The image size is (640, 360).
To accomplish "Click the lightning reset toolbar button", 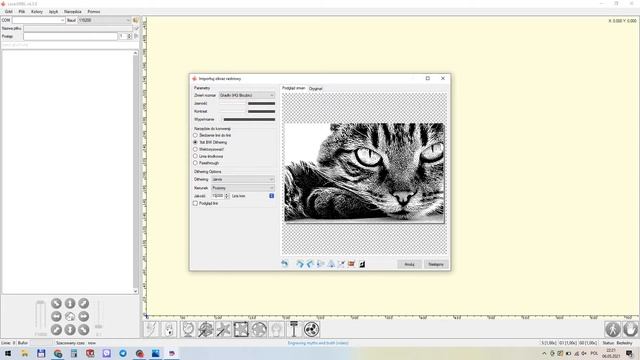I will coord(151,329).
